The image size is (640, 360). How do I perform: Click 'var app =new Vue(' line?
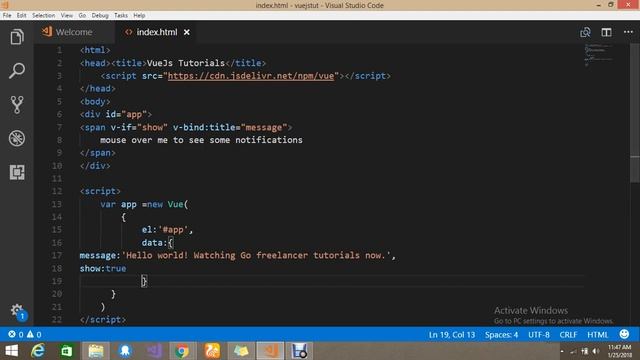point(144,204)
